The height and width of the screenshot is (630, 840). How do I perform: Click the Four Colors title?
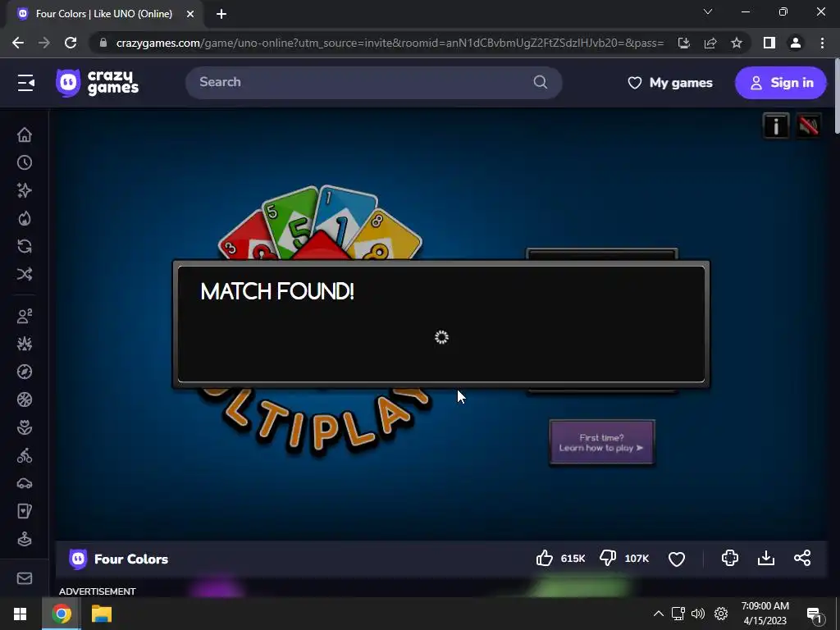pos(131,559)
